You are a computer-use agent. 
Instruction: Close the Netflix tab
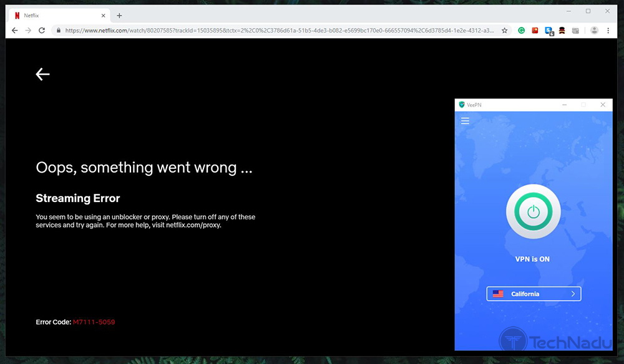point(103,16)
